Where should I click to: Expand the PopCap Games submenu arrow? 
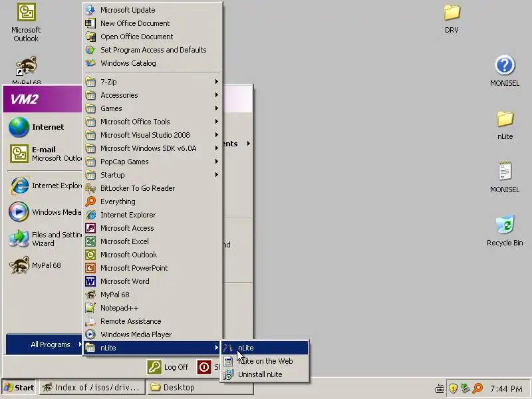pos(216,161)
